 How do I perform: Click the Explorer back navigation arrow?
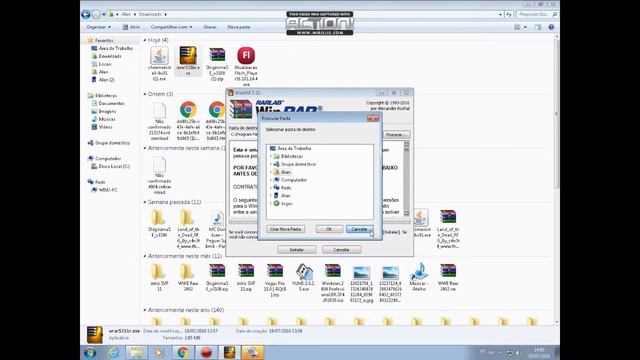pos(86,15)
